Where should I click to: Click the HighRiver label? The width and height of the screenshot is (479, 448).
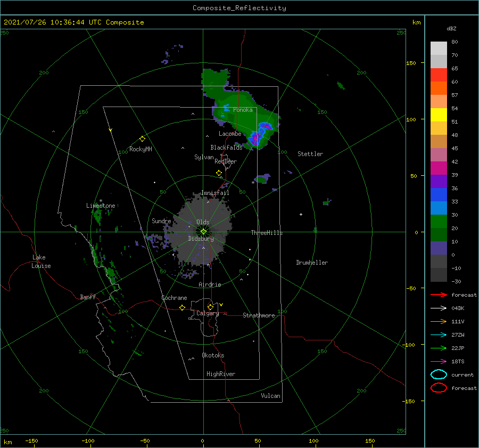click(221, 374)
